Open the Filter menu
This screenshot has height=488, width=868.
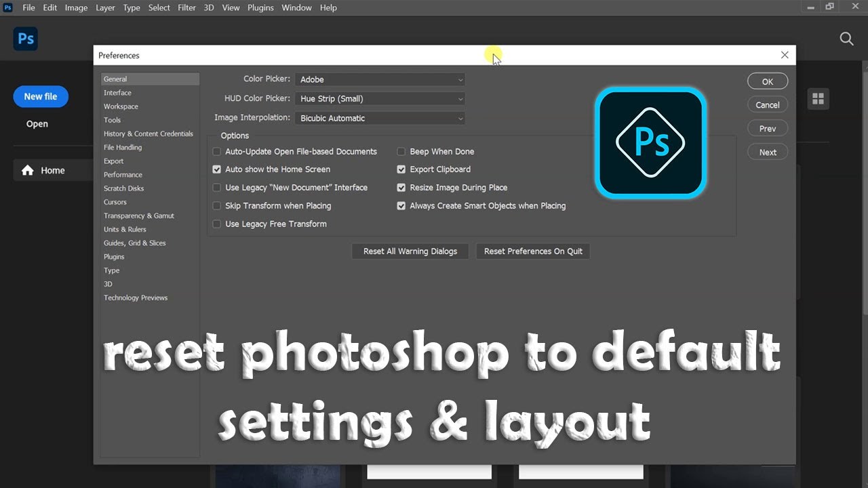[x=187, y=7]
